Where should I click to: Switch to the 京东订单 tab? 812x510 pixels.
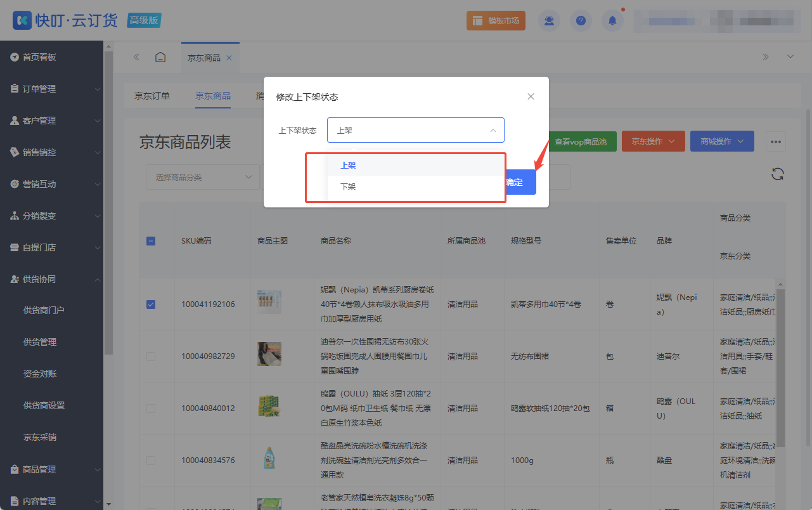tap(152, 96)
